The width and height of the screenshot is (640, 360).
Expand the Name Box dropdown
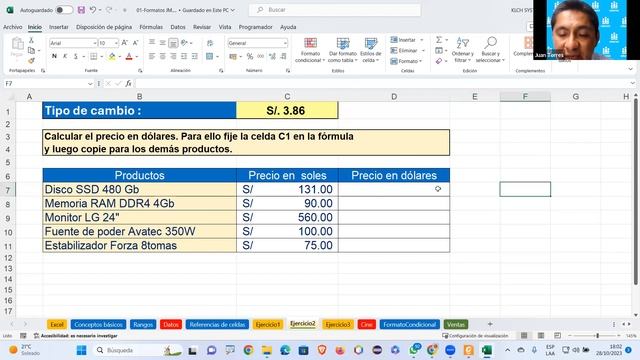pyautogui.click(x=90, y=84)
